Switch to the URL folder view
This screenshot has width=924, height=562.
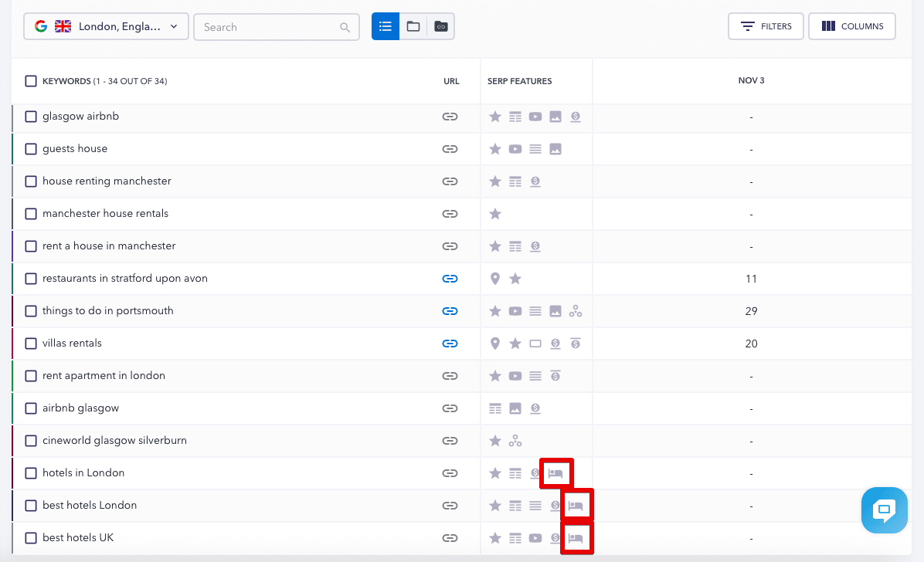441,26
